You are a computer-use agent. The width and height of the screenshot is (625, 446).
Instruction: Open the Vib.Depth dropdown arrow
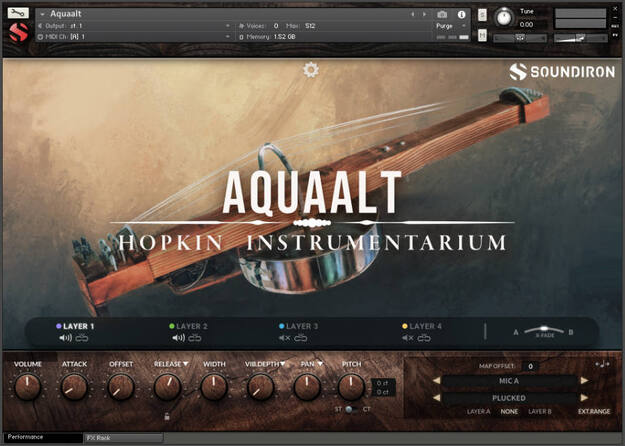click(x=283, y=364)
